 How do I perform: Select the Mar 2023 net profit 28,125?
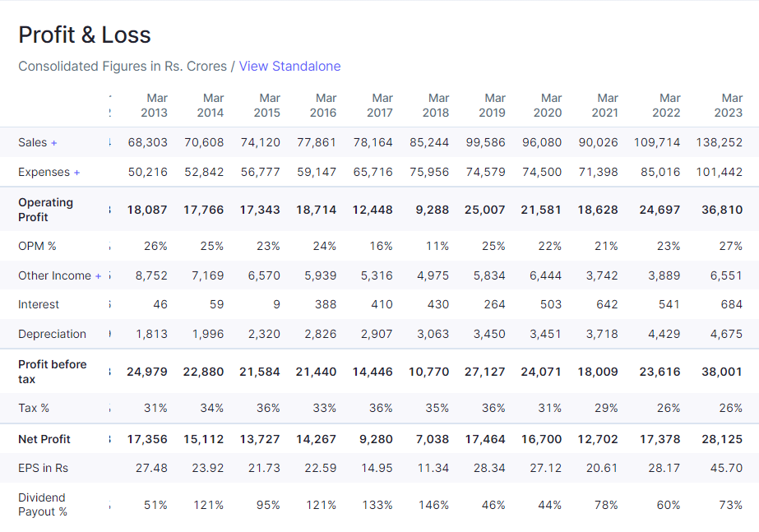click(x=722, y=439)
